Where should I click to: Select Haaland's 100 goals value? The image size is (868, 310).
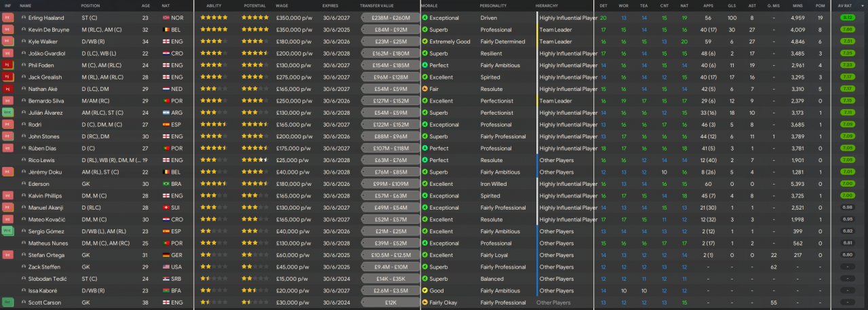click(x=732, y=18)
